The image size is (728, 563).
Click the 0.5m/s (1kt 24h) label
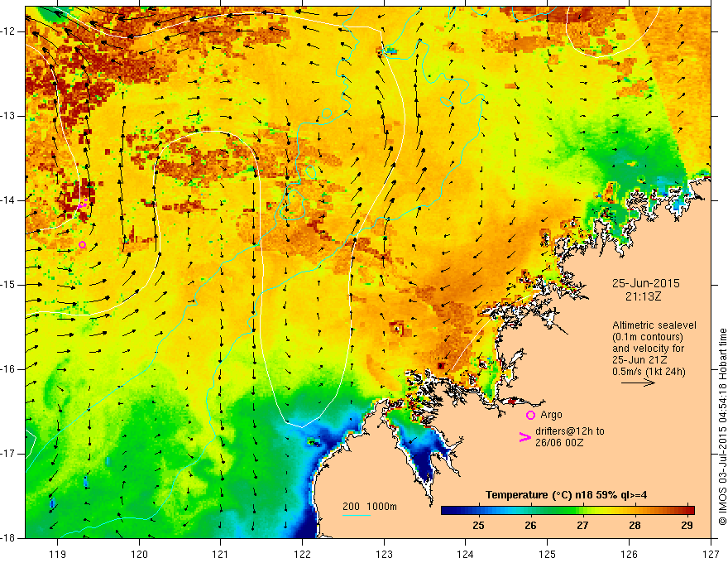click(649, 372)
